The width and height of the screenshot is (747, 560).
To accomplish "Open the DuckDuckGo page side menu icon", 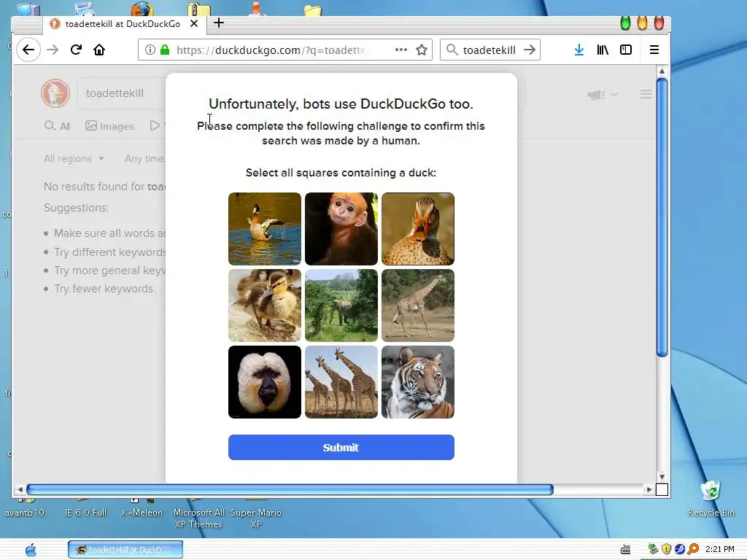I will coord(646,94).
